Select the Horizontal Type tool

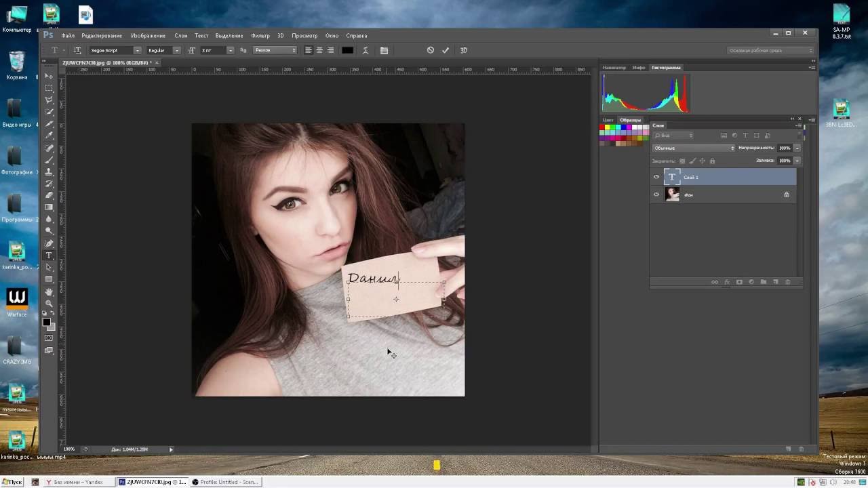pos(49,256)
